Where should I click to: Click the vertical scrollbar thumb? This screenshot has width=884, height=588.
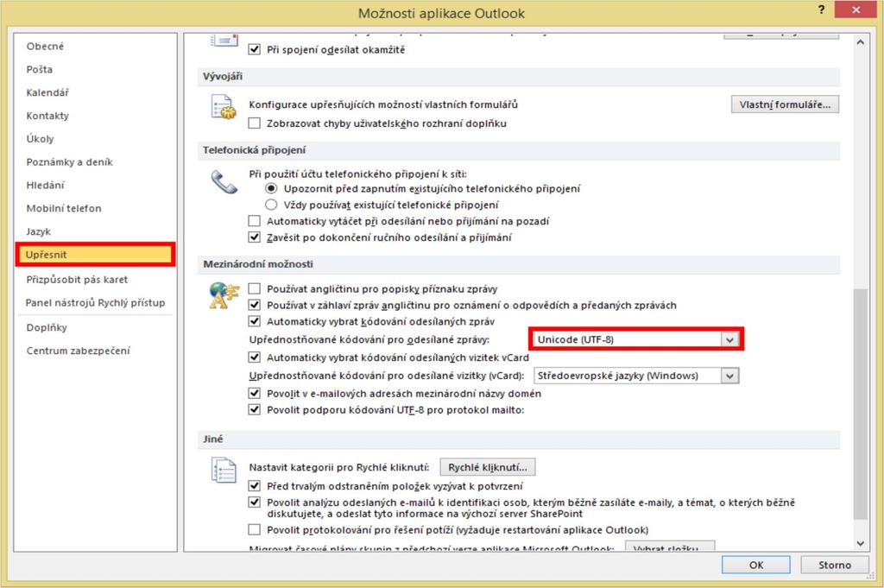pos(860,404)
